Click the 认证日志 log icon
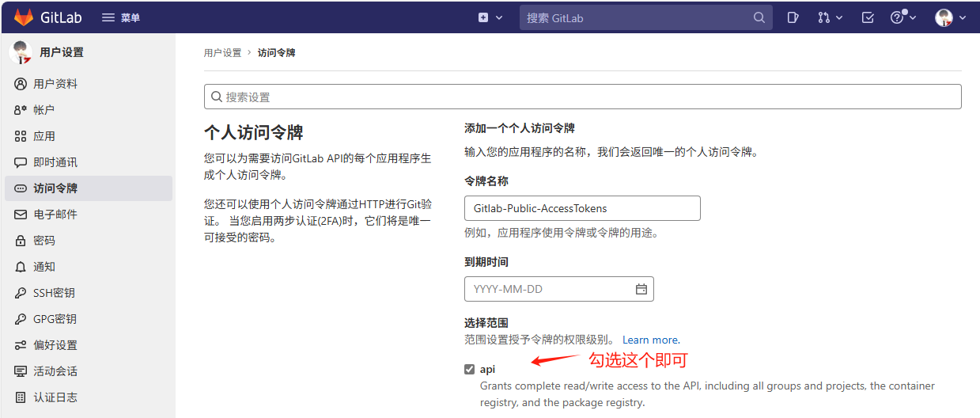 pyautogui.click(x=21, y=397)
